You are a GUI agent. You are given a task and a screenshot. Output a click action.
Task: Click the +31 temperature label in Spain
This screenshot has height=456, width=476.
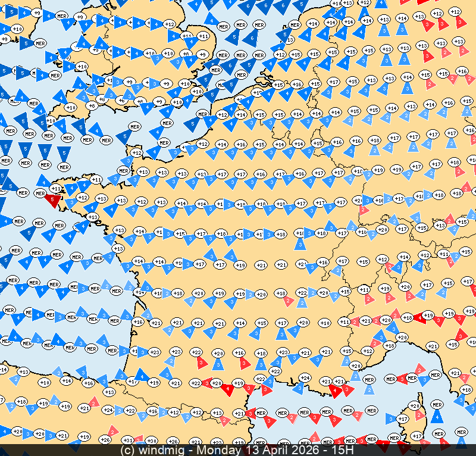coord(127,441)
